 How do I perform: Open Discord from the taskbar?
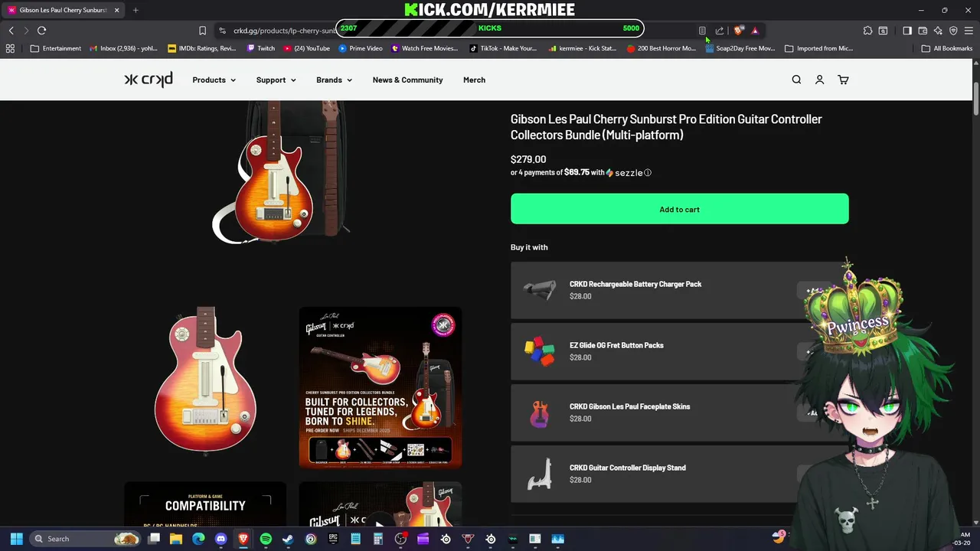click(x=220, y=539)
